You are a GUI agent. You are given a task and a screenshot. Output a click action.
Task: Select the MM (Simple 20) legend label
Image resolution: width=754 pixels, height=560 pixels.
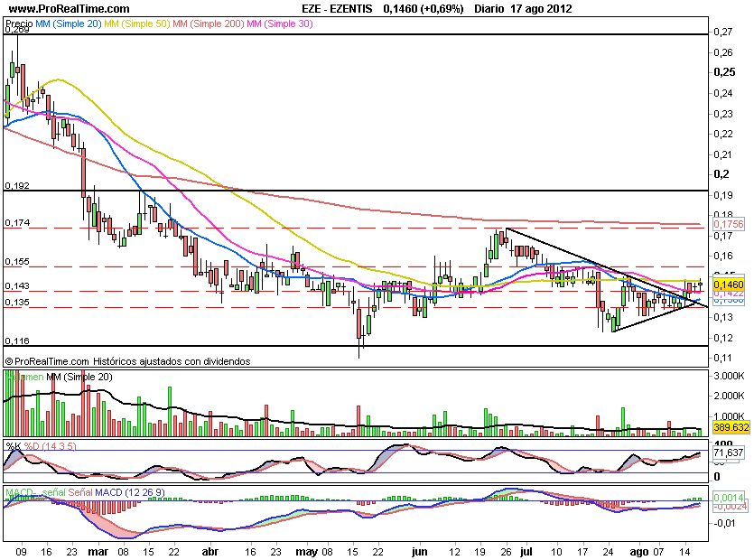77,21
